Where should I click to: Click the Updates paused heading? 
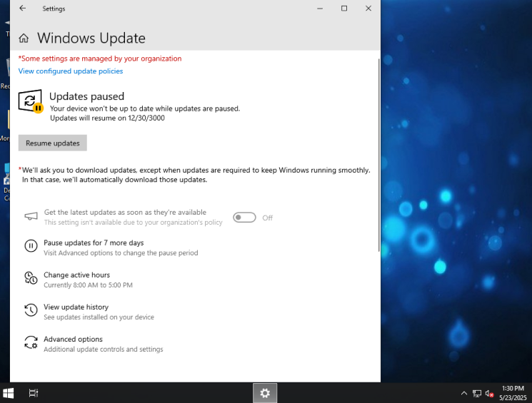click(x=86, y=96)
